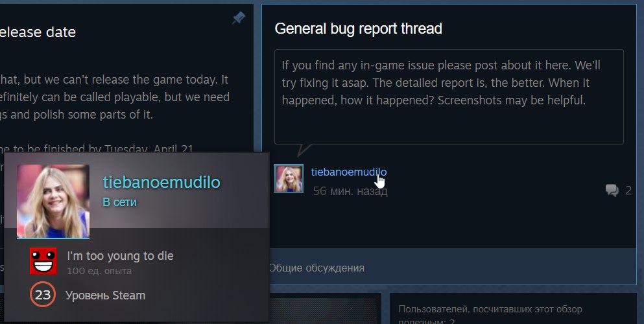Image resolution: width=644 pixels, height=324 pixels.
Task: Open the General bug report thread title
Action: tap(358, 29)
